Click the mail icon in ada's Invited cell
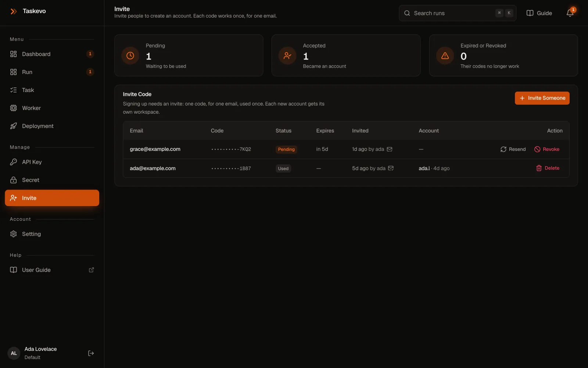 pyautogui.click(x=391, y=168)
